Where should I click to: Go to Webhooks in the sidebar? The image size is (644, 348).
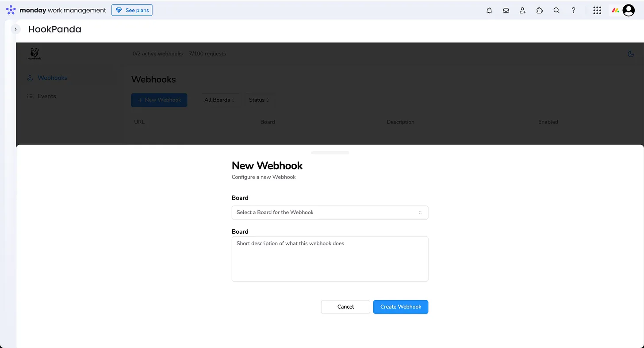(x=52, y=78)
